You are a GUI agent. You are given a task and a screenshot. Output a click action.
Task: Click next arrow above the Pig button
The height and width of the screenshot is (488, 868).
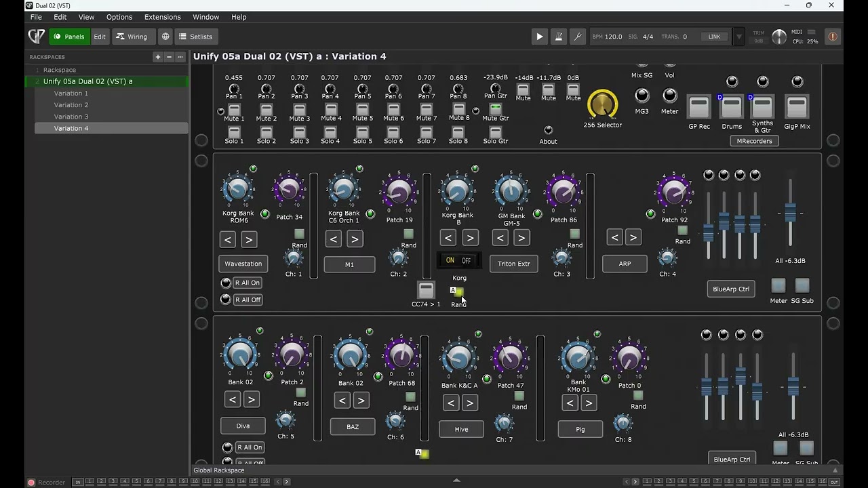tap(589, 403)
